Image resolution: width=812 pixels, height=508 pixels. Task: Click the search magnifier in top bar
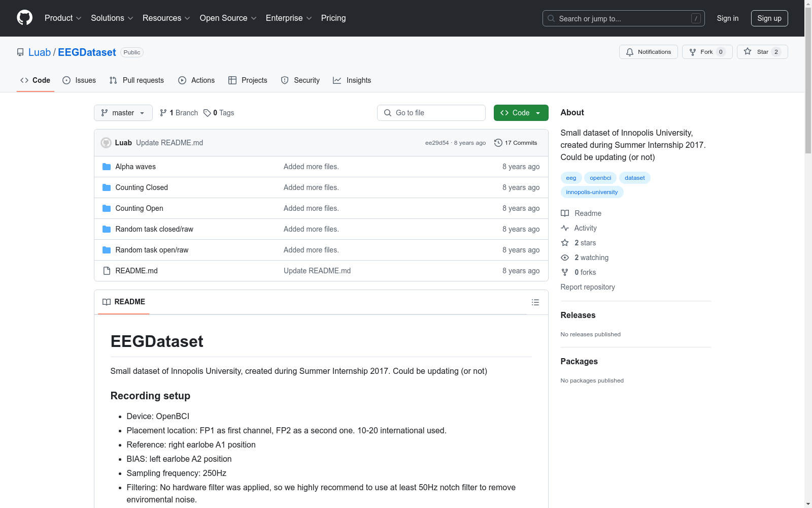(x=551, y=18)
